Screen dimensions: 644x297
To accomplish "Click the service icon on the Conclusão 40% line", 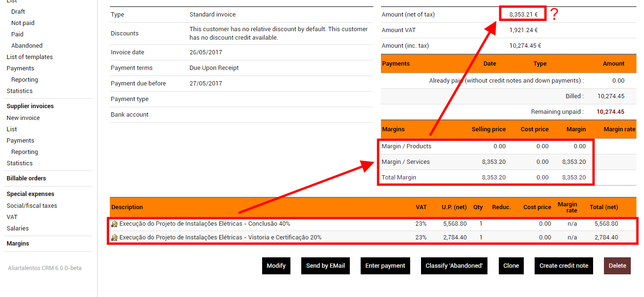I will [114, 223].
